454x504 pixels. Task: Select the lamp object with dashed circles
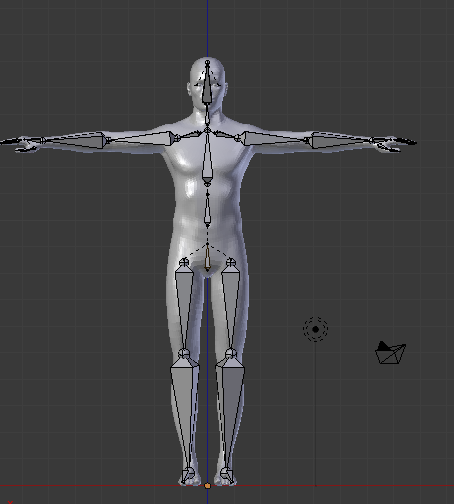315,329
